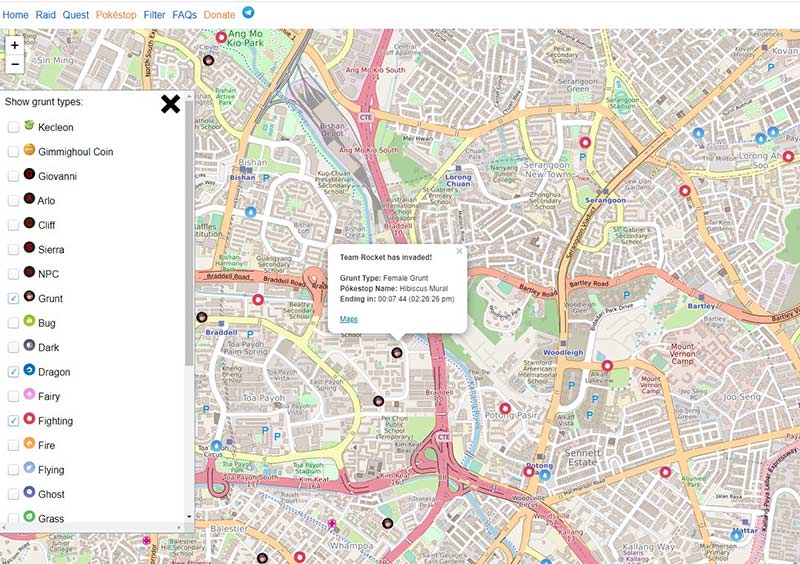Screen dimensions: 800x564
Task: Click the Giovanni boss icon
Action: tap(29, 174)
